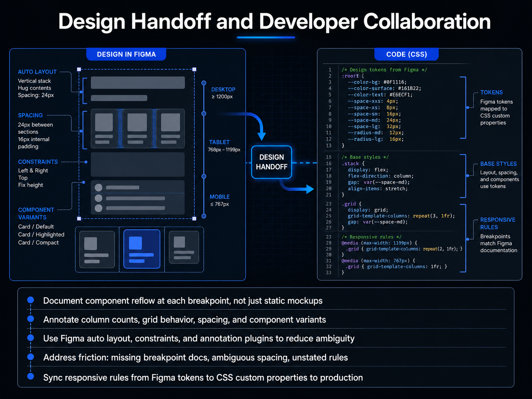This screenshot has width=532, height=399.
Task: Click the '/* Design tokens from Figma */' comment
Action: pyautogui.click(x=384, y=70)
